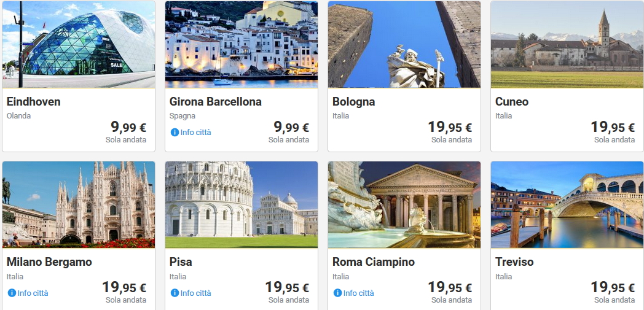The height and width of the screenshot is (310, 644).
Task: Open Info città link for Pisa
Action: (x=195, y=293)
